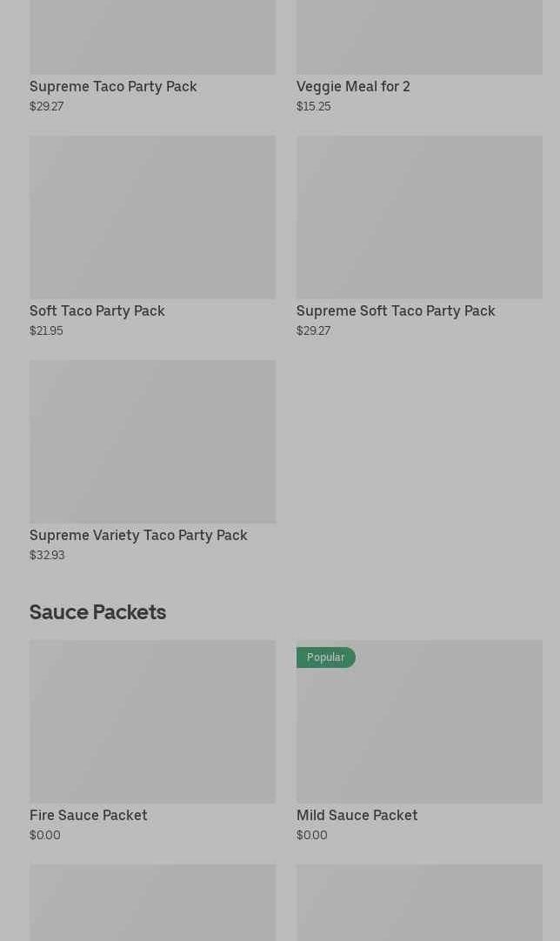Click the Supreme Variety Taco Party Pack title

[x=138, y=535]
